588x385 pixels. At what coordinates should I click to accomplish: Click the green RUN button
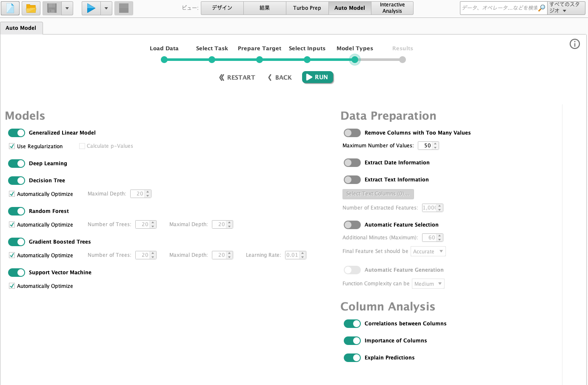click(x=317, y=77)
